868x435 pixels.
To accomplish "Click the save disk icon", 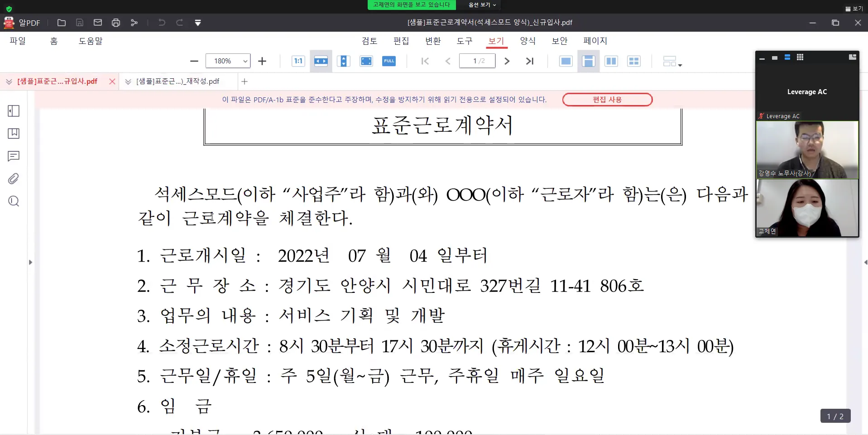I will click(80, 23).
